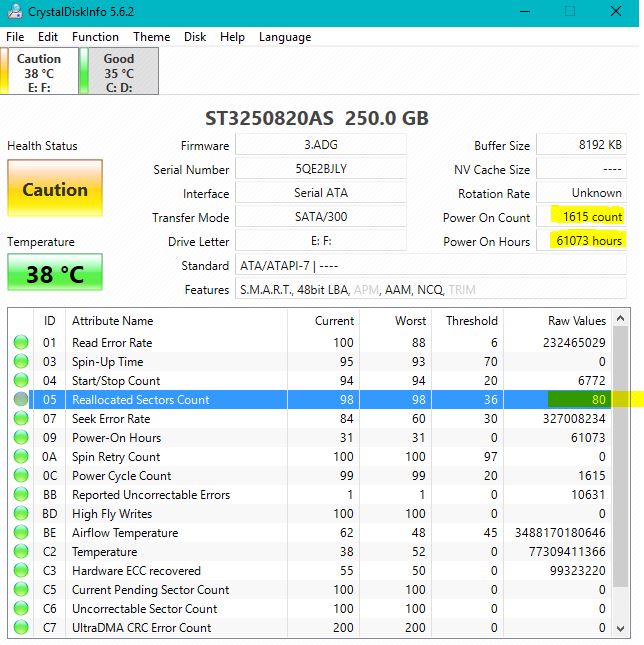
Task: Click the ID column header
Action: click(49, 320)
